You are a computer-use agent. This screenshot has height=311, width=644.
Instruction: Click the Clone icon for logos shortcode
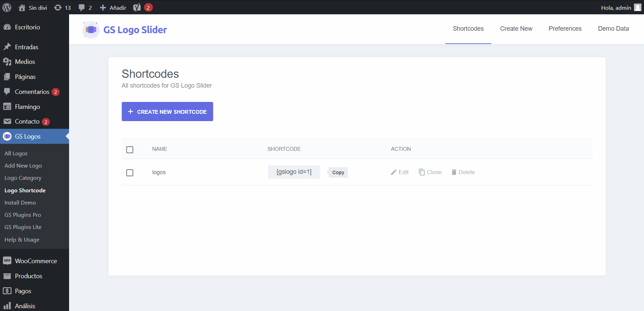pos(422,172)
